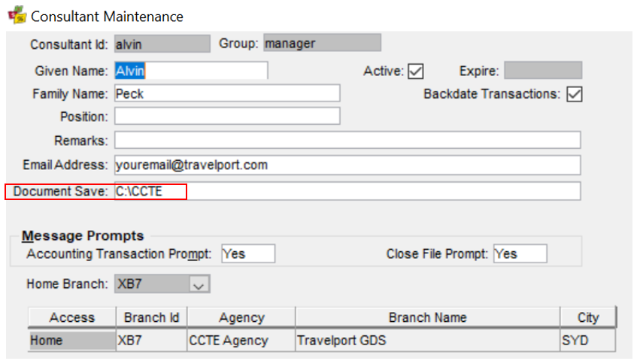This screenshot has height=364, width=637.
Task: Click the City column header
Action: [x=588, y=317]
